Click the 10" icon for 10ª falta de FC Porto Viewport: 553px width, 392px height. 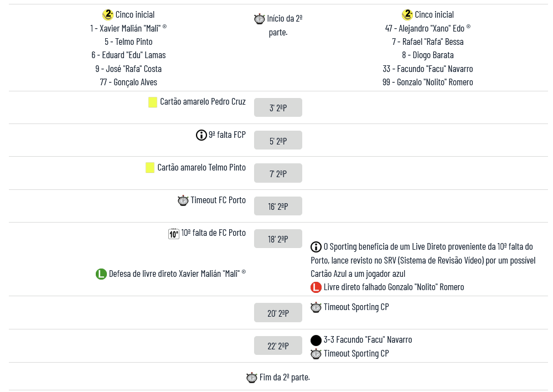click(174, 234)
